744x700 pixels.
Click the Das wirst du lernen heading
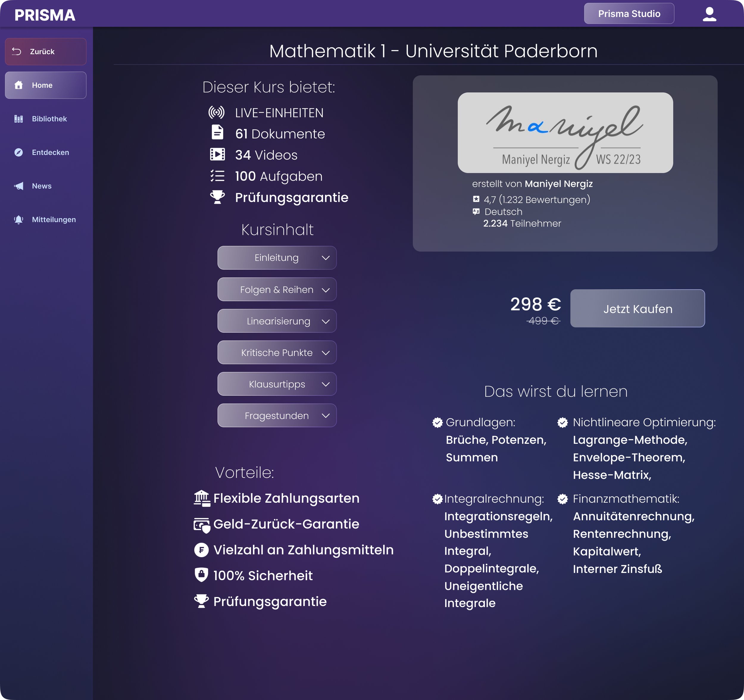556,392
